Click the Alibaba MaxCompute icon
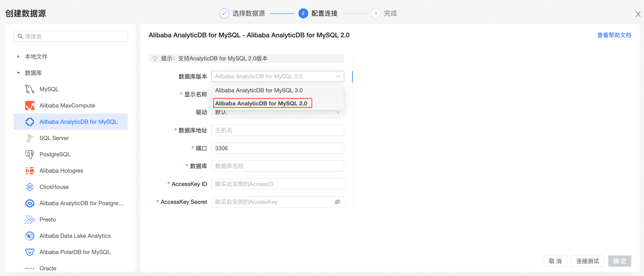 click(x=30, y=105)
